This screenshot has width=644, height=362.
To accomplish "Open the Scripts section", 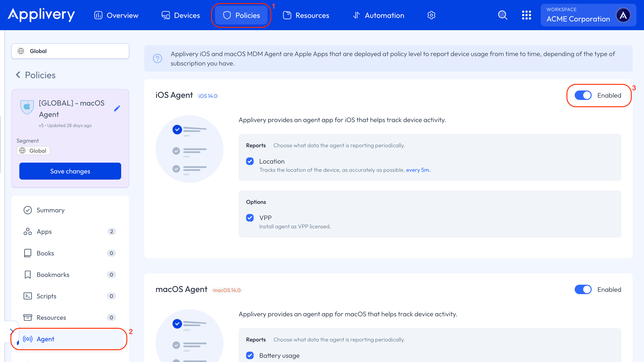I will [70, 296].
